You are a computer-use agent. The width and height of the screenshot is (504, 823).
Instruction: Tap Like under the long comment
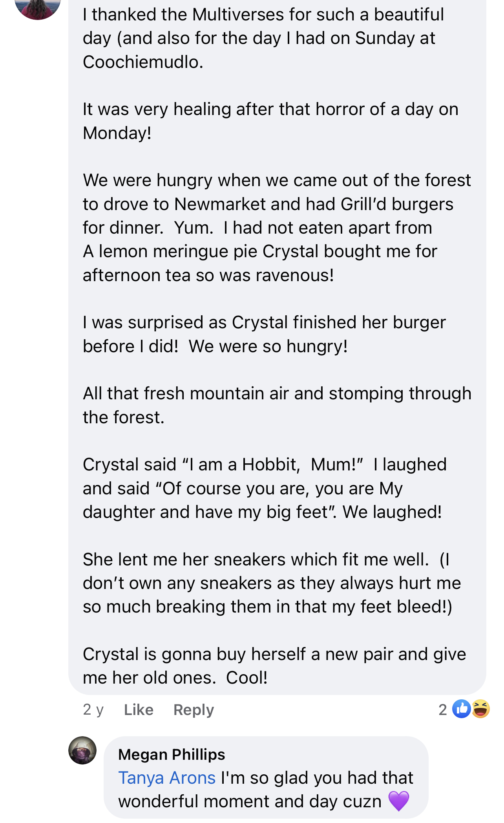pos(139,710)
